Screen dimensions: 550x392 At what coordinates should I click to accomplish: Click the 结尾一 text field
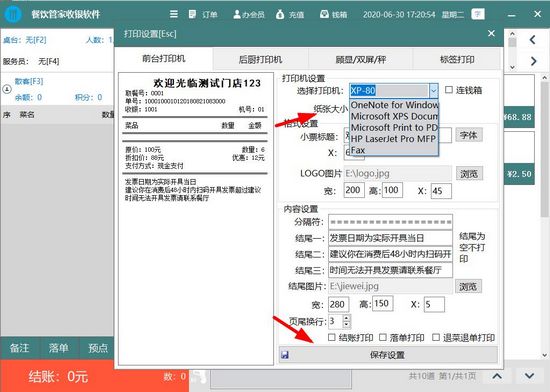point(390,238)
